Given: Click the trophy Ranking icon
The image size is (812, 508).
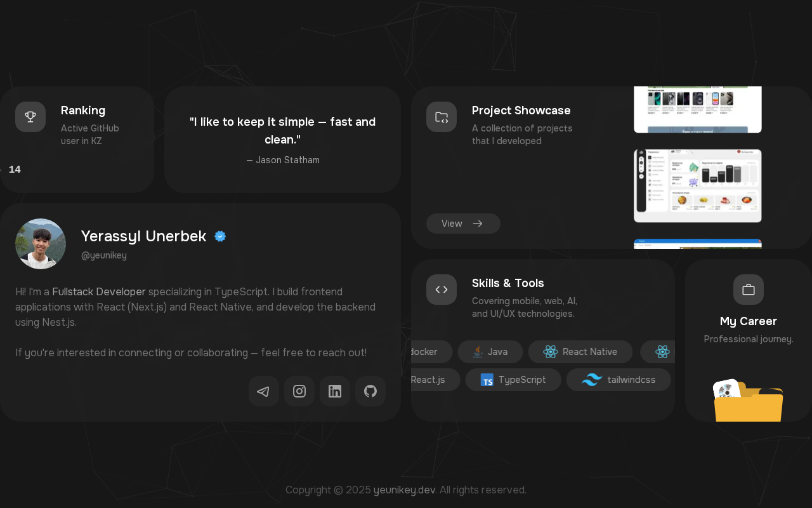Looking at the screenshot, I should 30,117.
